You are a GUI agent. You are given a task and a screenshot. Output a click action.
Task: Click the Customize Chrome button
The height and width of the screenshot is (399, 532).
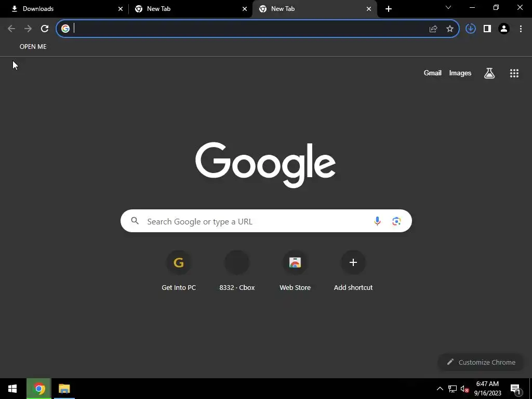pos(481,362)
